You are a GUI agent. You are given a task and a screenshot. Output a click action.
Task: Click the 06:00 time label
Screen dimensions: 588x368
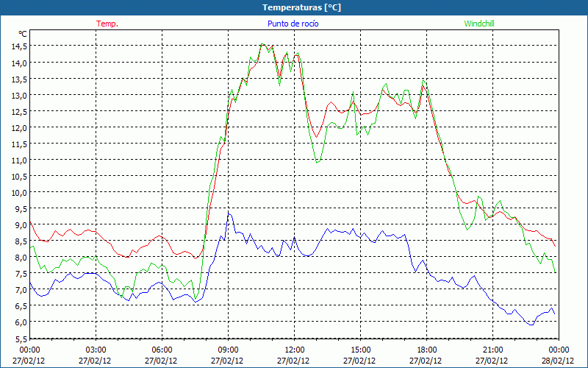(x=162, y=350)
